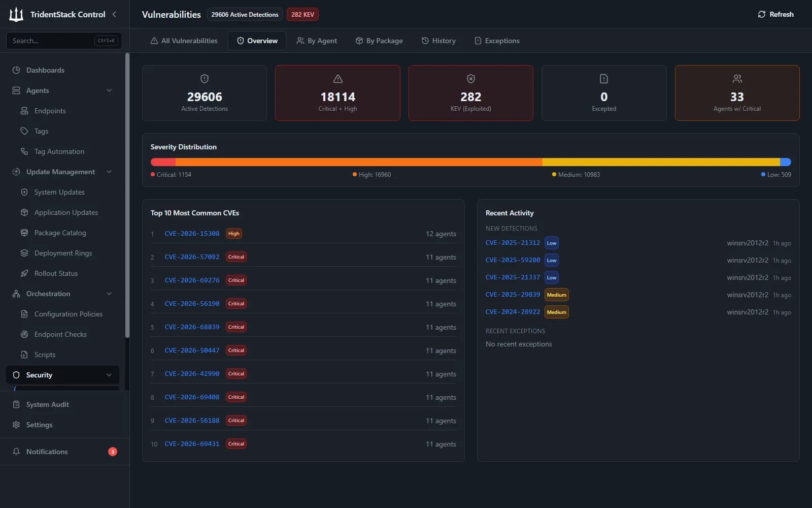Open the By Agent tab
This screenshot has height=508, width=812.
(x=317, y=41)
